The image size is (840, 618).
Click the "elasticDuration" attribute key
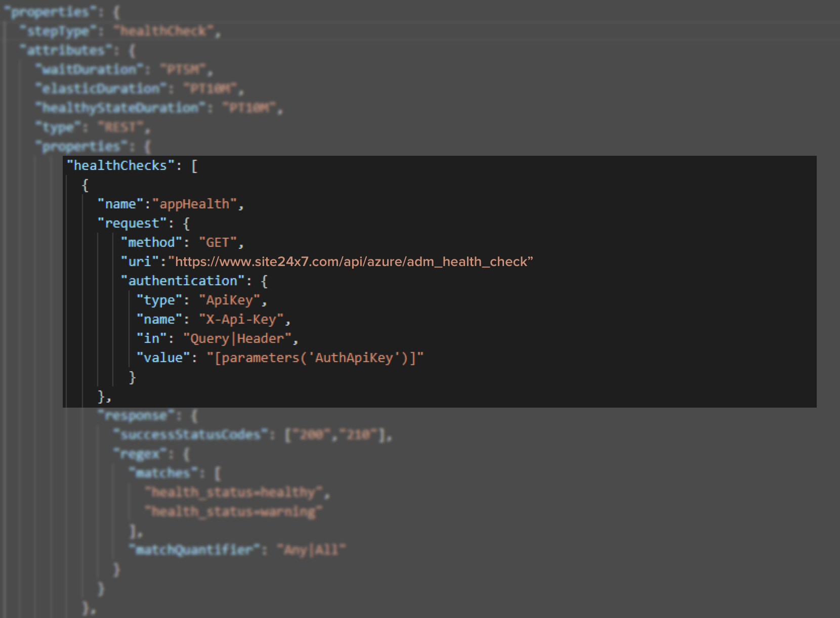[101, 89]
